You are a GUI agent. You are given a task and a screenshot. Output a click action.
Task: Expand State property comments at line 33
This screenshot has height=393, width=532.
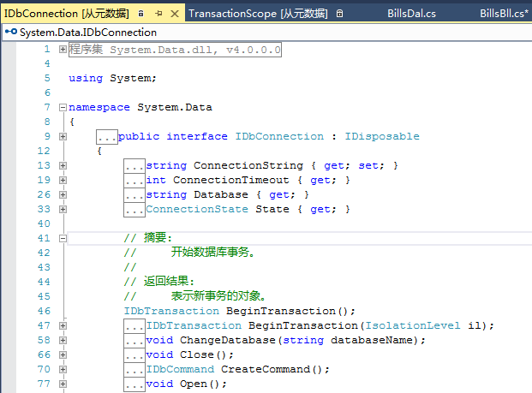63,209
